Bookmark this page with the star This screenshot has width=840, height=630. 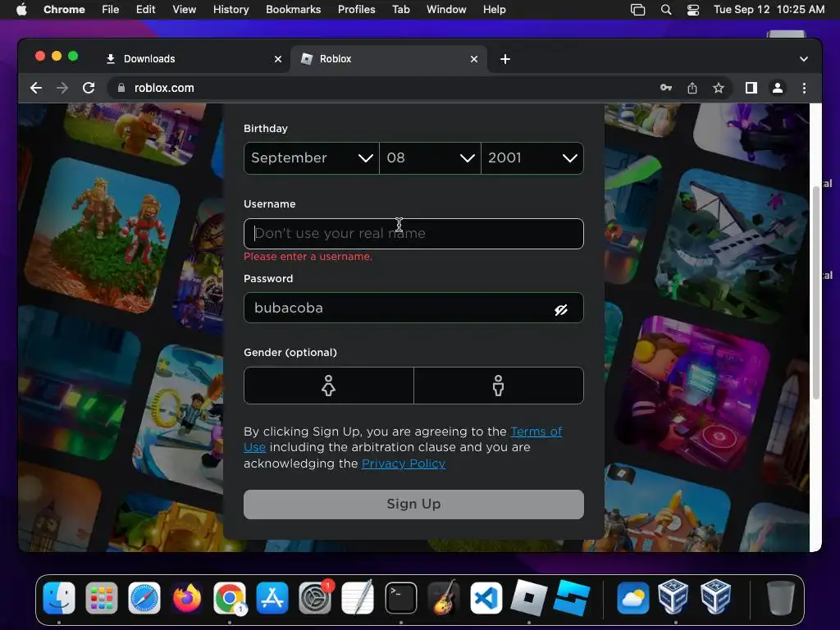pos(719,88)
